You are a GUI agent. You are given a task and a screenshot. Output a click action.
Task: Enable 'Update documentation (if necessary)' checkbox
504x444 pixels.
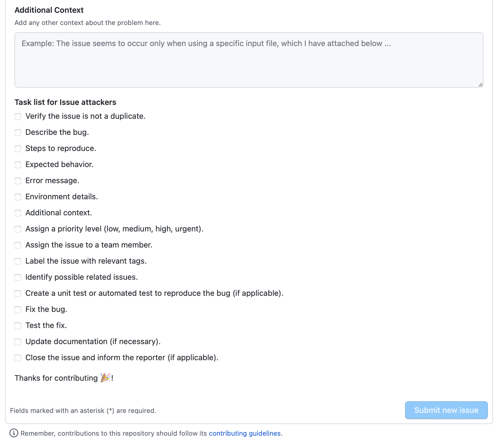[x=18, y=342]
